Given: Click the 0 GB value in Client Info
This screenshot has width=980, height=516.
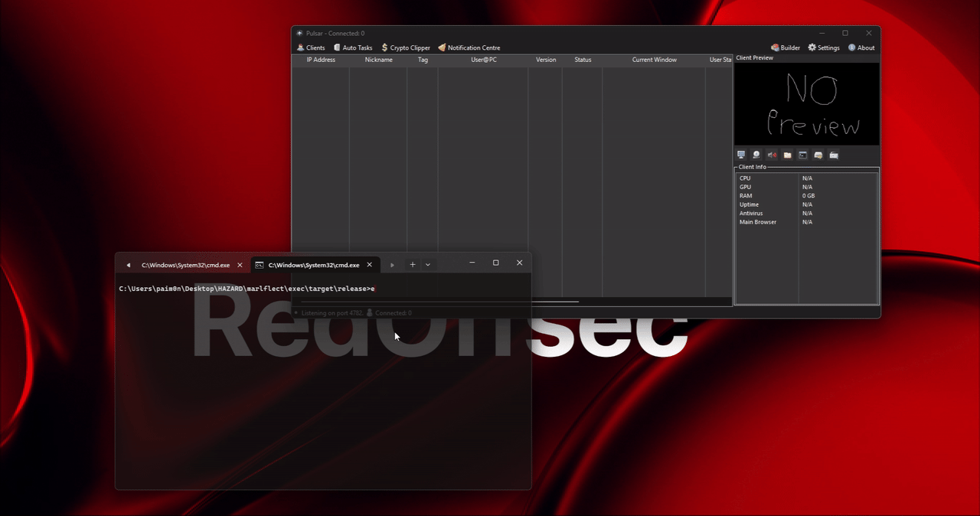Looking at the screenshot, I should 808,196.
